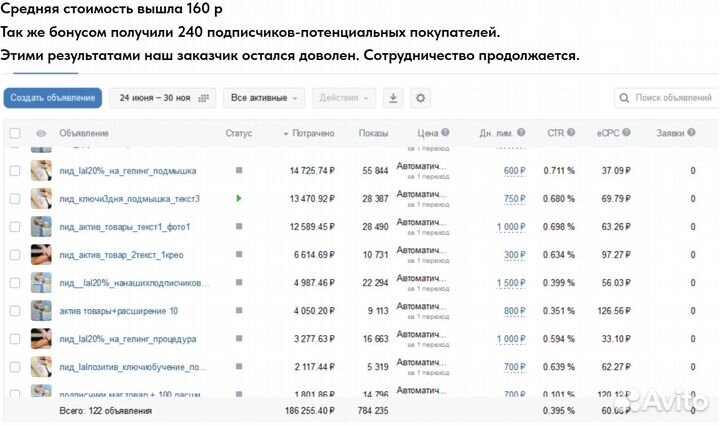Viewport: 720px width, 426px height.
Task: Check the box for лид_актив_товары_текст1_фото1
Action: click(x=15, y=227)
